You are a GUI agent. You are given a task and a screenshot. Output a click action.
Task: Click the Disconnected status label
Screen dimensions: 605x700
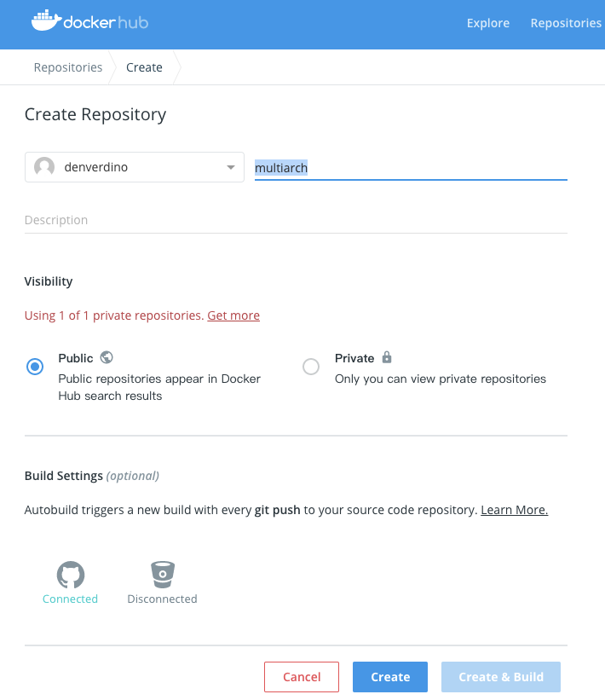point(163,599)
